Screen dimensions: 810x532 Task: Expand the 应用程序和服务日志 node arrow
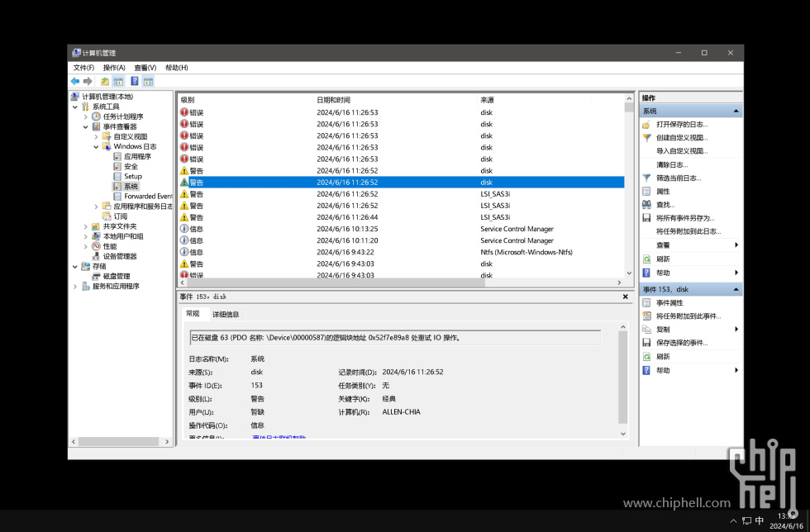click(96, 207)
